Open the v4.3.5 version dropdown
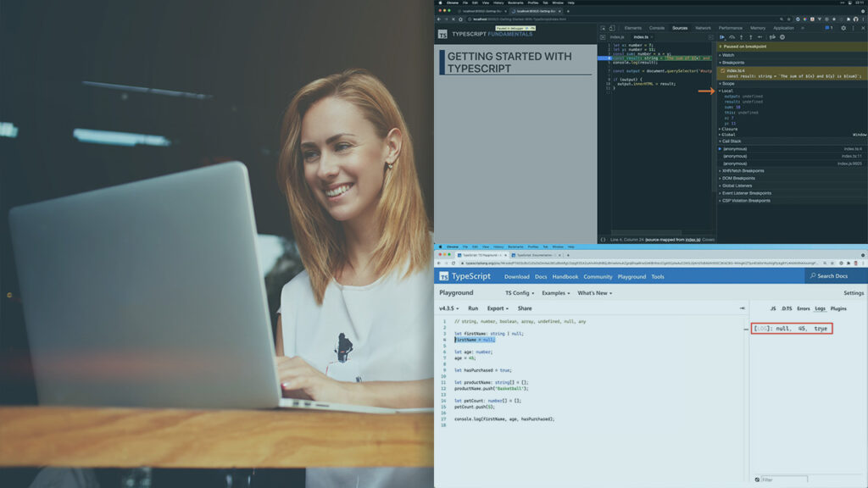 click(449, 308)
